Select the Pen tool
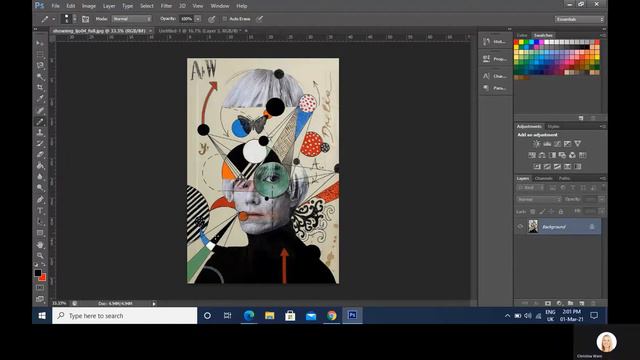640x360 pixels. click(40, 200)
